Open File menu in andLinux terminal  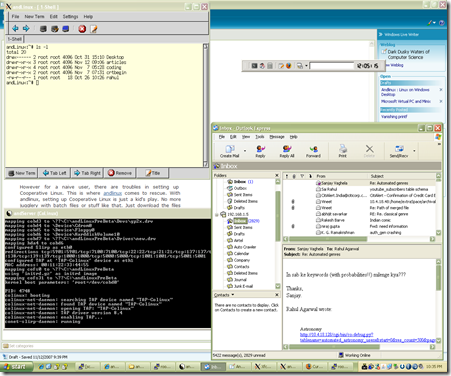pos(15,16)
